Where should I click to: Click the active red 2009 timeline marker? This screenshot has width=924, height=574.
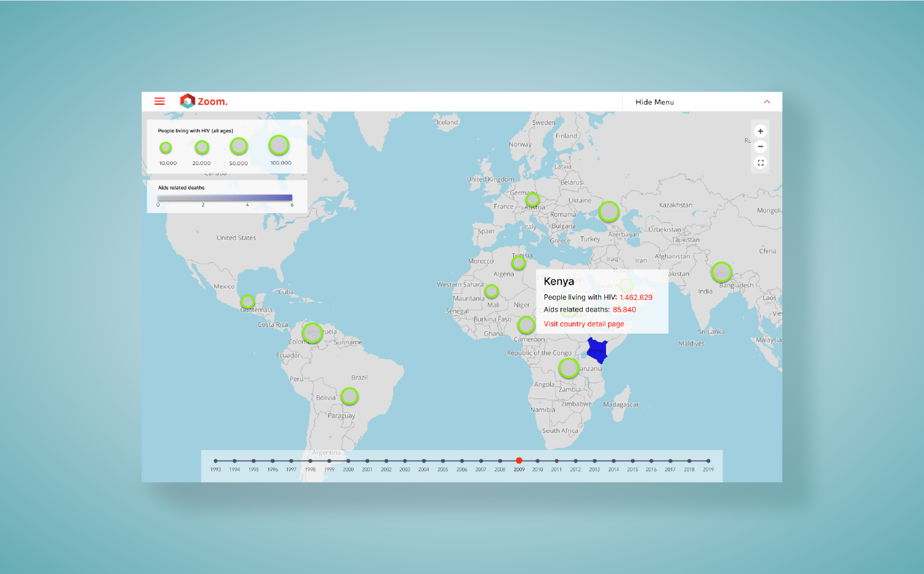519,461
